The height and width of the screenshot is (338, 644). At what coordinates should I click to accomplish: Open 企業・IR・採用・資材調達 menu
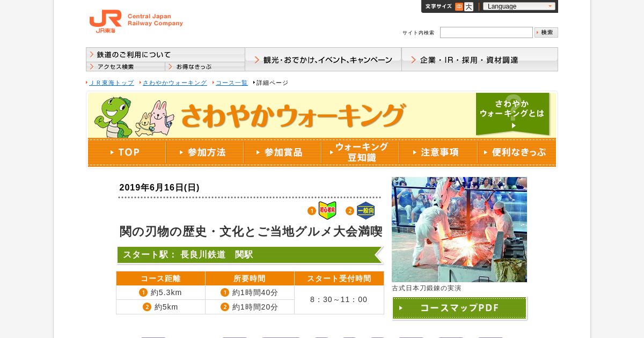480,60
